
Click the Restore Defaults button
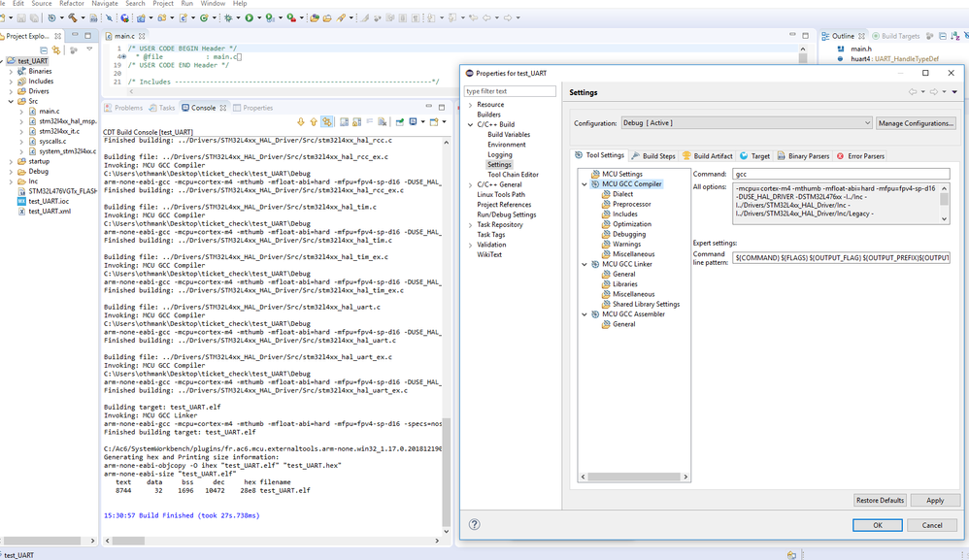pos(880,500)
